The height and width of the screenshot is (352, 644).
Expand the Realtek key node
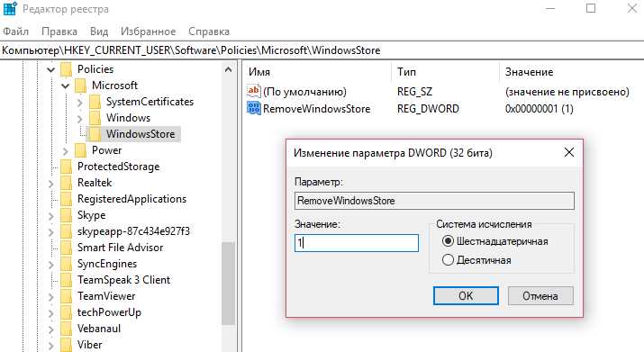coord(51,184)
